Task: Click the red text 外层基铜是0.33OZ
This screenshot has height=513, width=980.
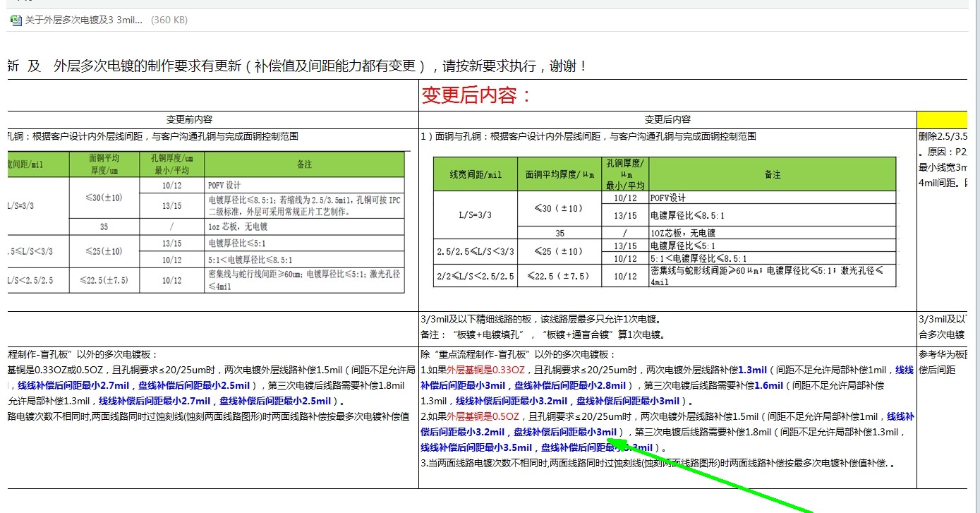Action: [x=485, y=370]
